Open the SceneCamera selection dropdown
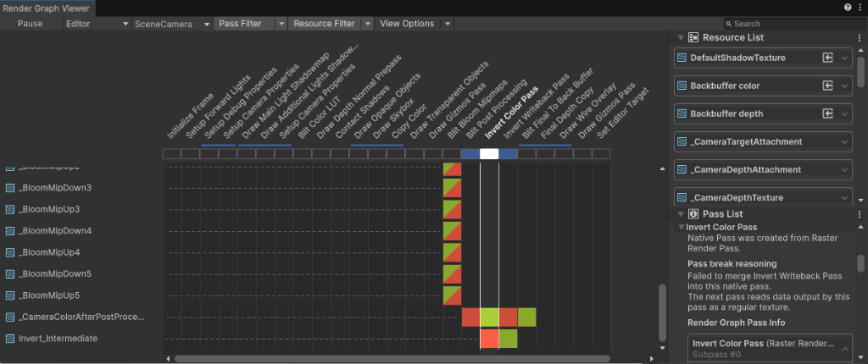Image resolution: width=868 pixels, height=364 pixels. (x=171, y=24)
